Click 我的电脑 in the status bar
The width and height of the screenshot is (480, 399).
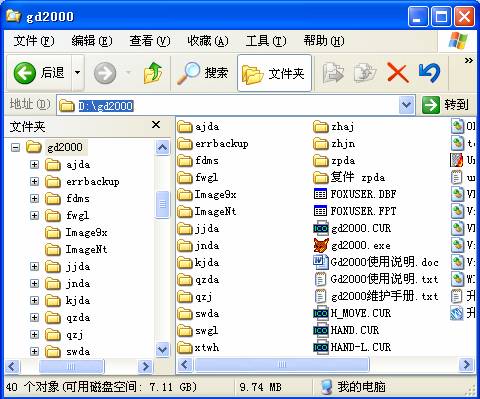coord(353,387)
